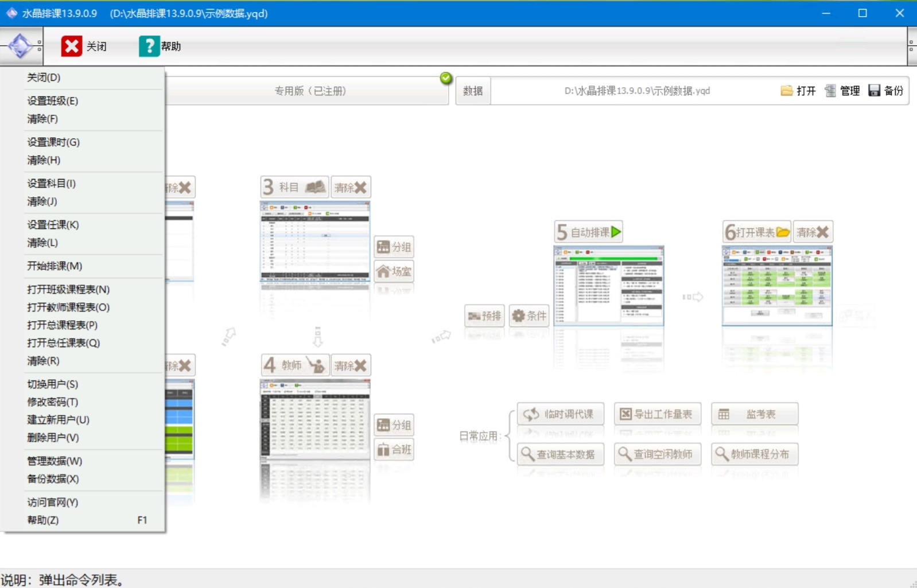Click the 打开 folder icon for data file

(787, 91)
